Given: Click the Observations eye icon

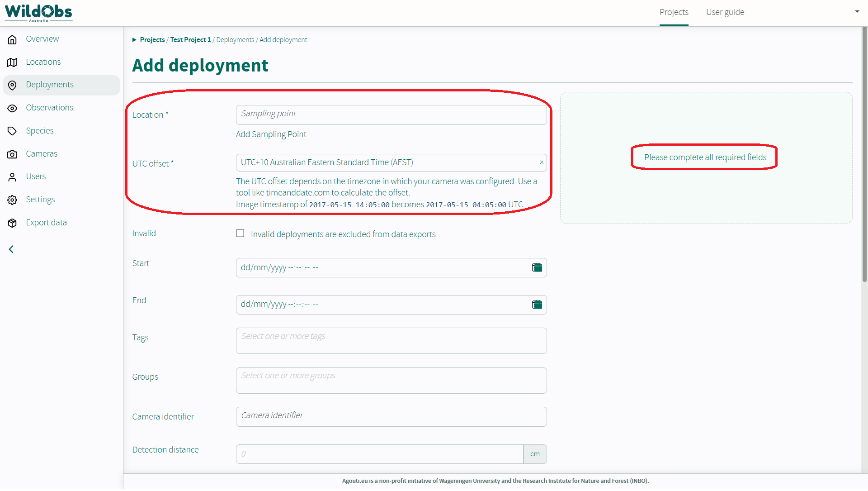Looking at the screenshot, I should click(12, 108).
